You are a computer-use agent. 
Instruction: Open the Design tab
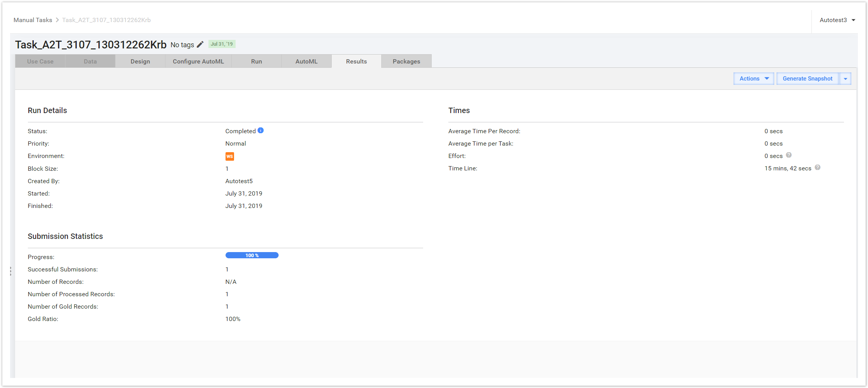140,61
